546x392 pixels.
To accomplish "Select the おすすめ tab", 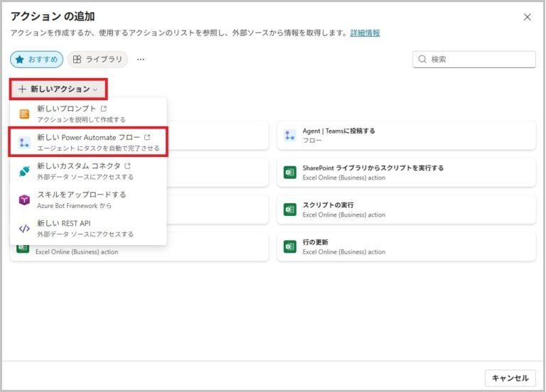I will click(37, 60).
